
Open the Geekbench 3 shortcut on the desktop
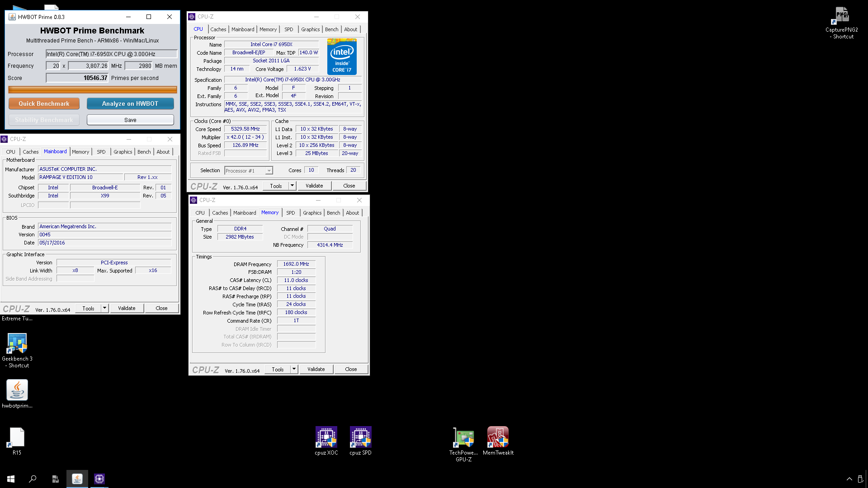pyautogui.click(x=17, y=350)
